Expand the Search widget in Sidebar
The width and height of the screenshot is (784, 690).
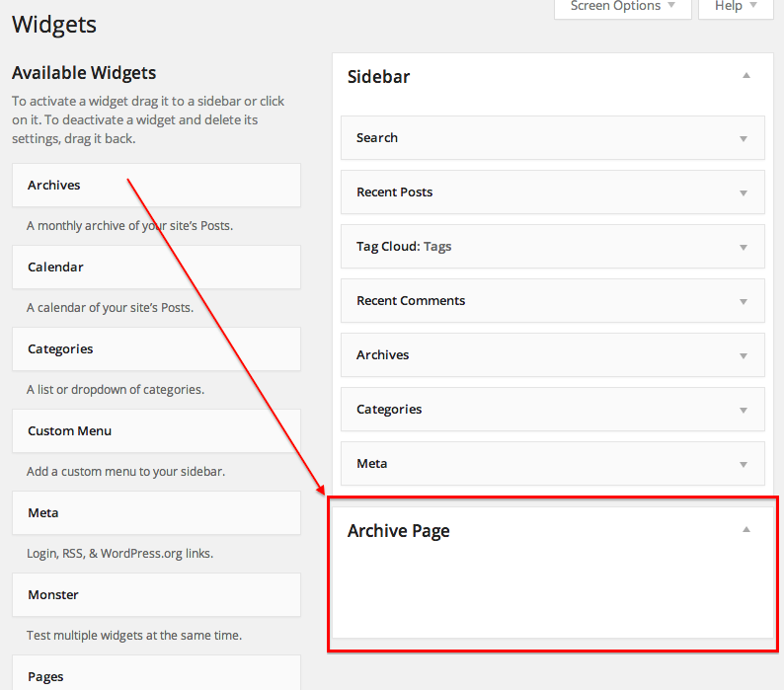click(744, 138)
